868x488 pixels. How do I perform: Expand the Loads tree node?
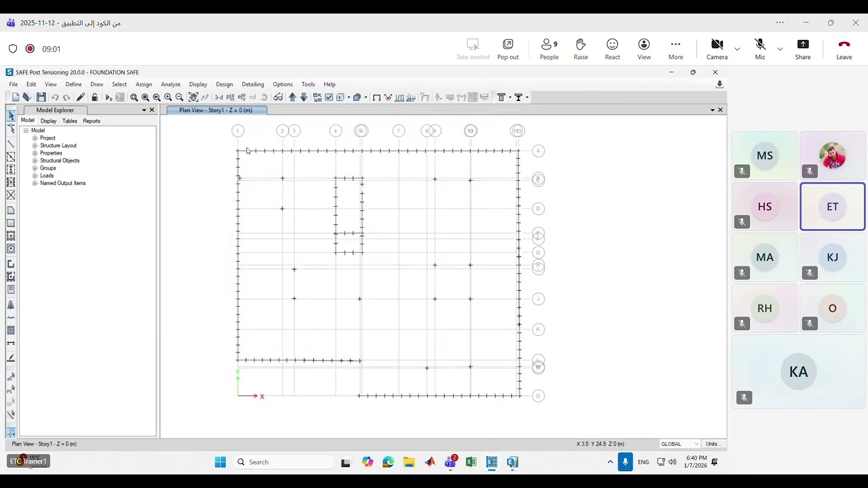coord(35,176)
